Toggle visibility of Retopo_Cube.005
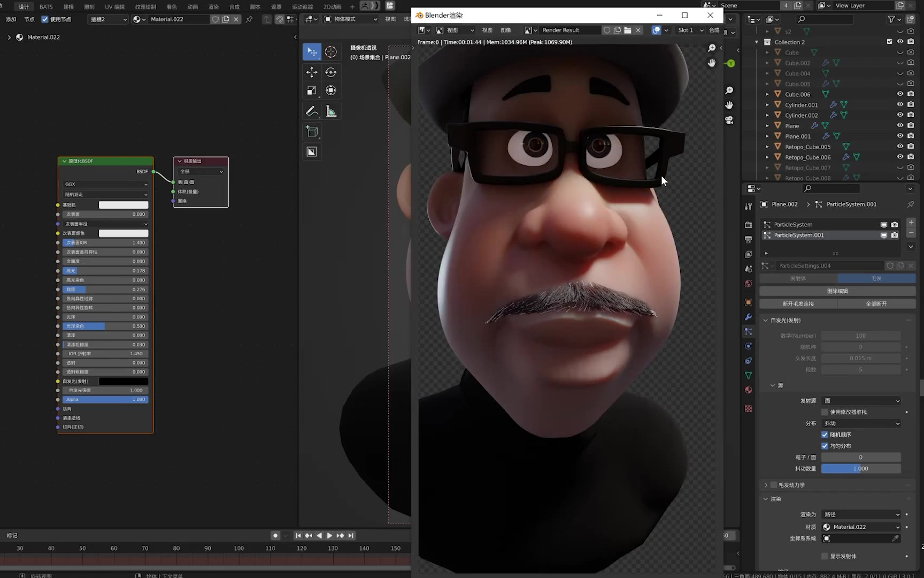The height and width of the screenshot is (578, 924). point(900,147)
